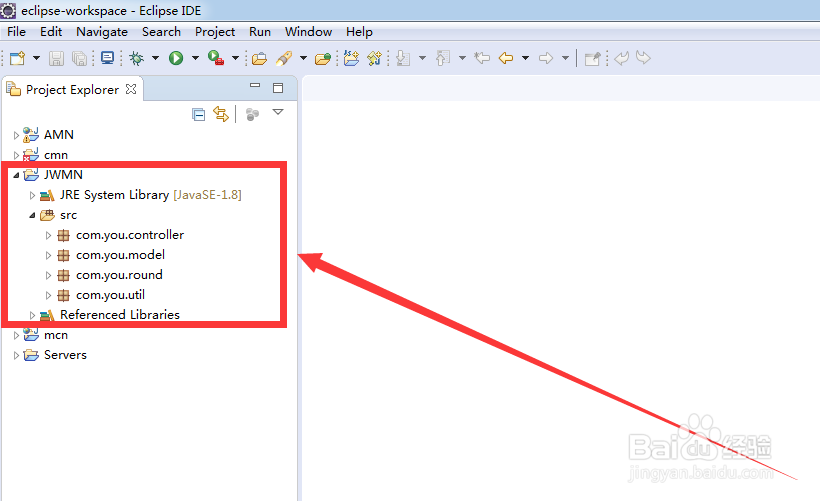Screen dimensions: 820x501
Task: Click the grey Focus on Active Task icon
Action: point(253,114)
